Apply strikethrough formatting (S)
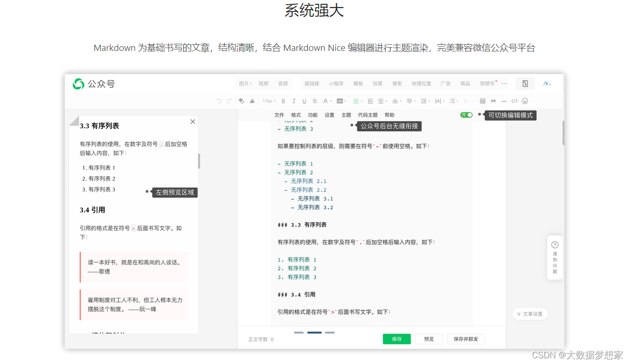 (x=315, y=101)
